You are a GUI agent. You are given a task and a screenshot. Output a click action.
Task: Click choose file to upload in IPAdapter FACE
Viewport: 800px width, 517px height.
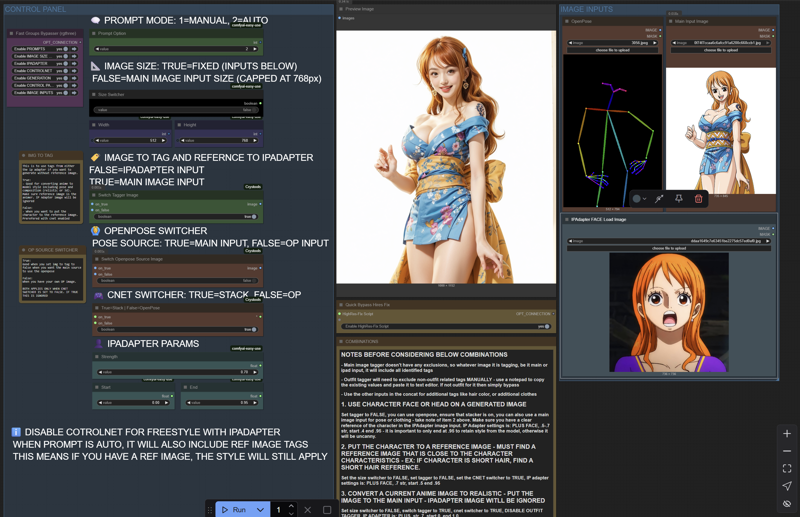(x=668, y=248)
